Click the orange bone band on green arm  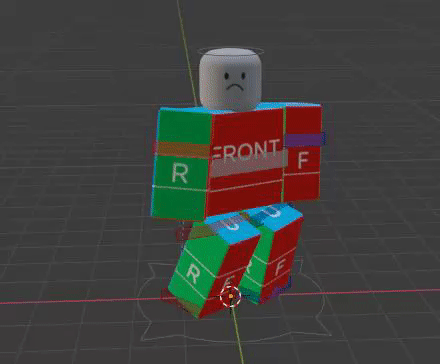point(182,149)
